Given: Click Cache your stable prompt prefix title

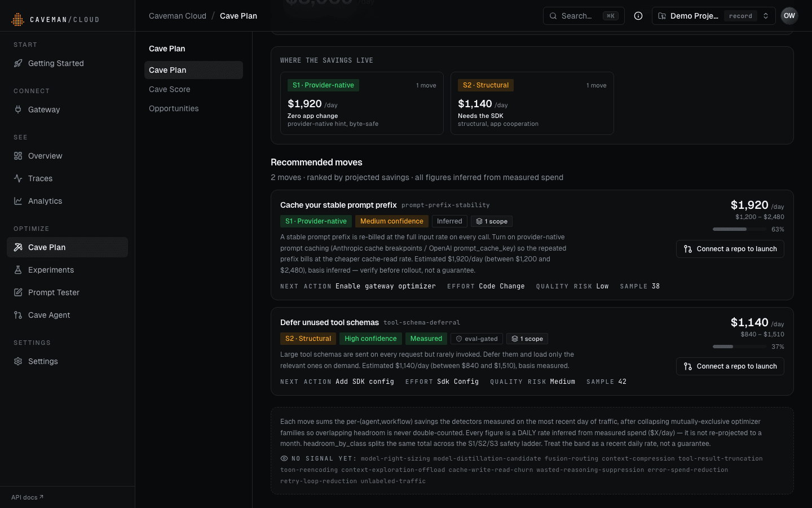Looking at the screenshot, I should (338, 205).
